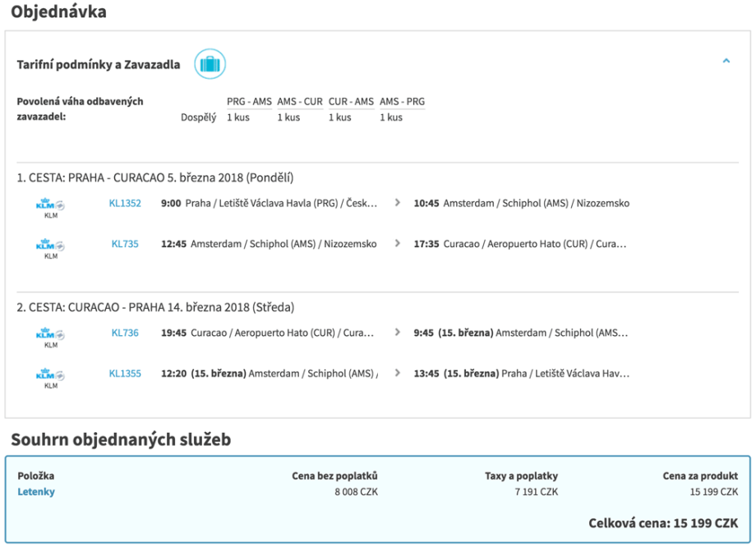Open flight number KL1355 details

(x=125, y=374)
